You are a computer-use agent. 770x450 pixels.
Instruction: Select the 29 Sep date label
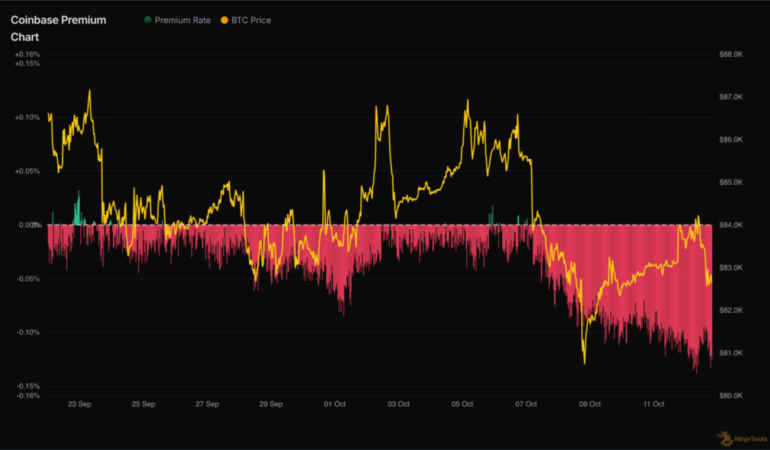(x=271, y=404)
